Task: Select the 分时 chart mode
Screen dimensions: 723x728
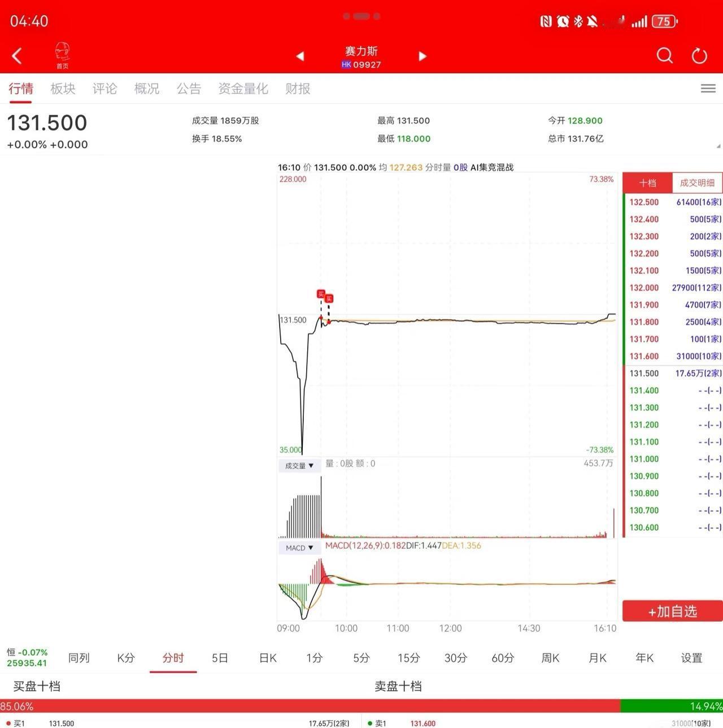Action: click(173, 658)
